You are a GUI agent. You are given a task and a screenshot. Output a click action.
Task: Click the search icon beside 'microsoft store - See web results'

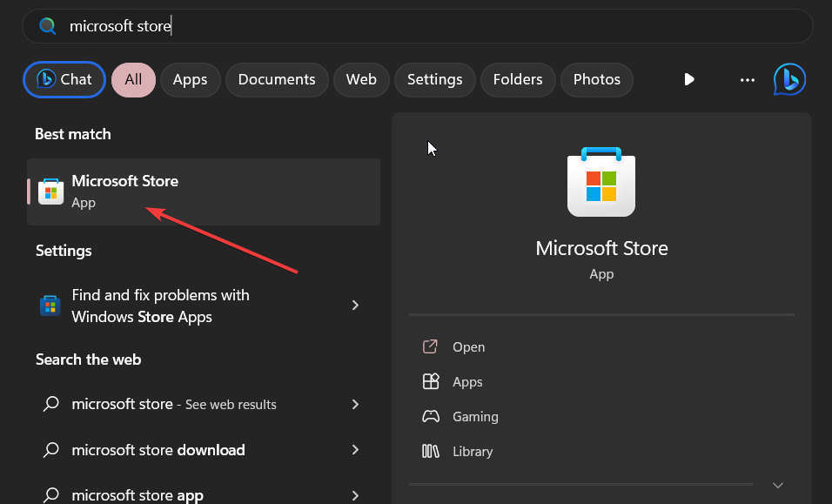coord(51,404)
